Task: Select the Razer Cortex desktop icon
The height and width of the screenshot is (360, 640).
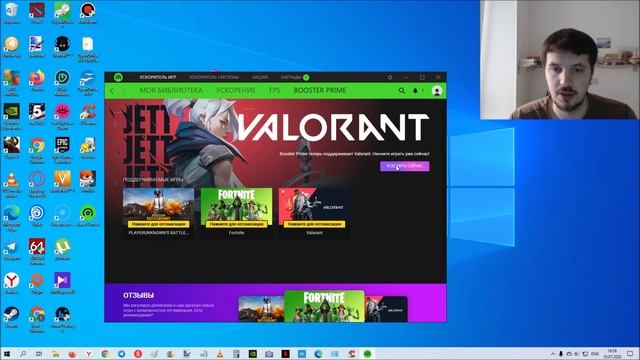Action: pyautogui.click(x=88, y=216)
